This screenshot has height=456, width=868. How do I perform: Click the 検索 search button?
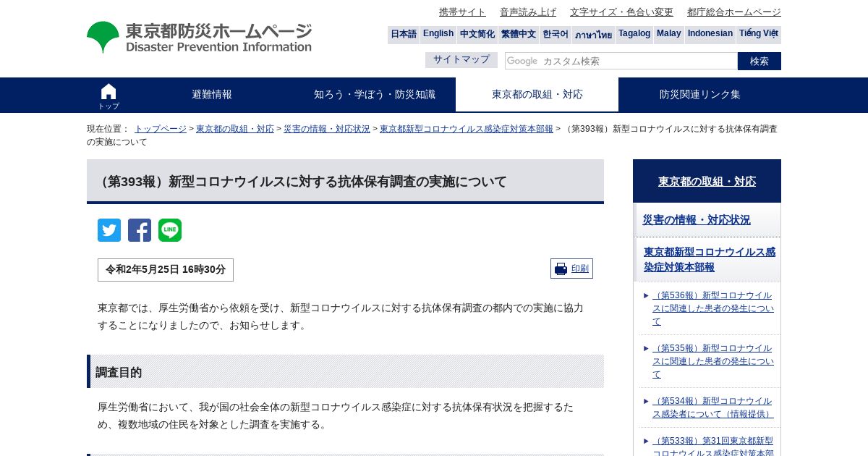click(759, 61)
